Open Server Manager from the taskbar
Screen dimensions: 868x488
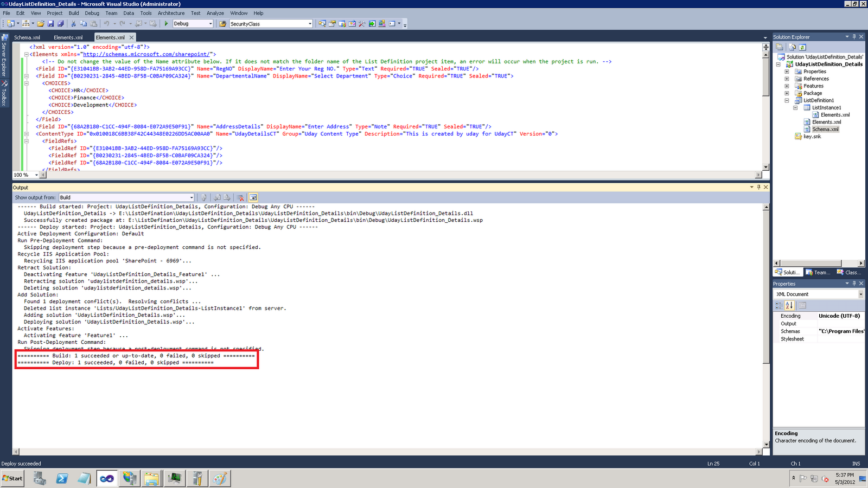40,478
